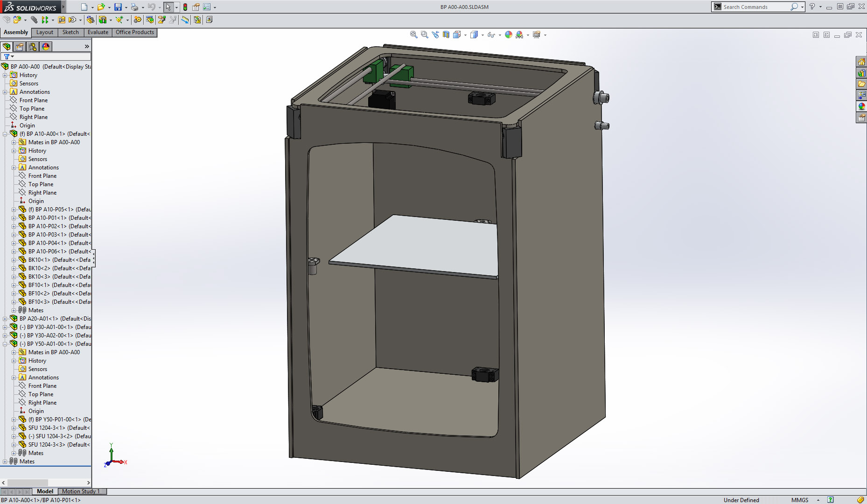The height and width of the screenshot is (504, 867).
Task: Select Top Plane under BP A00-A00
Action: coord(32,109)
